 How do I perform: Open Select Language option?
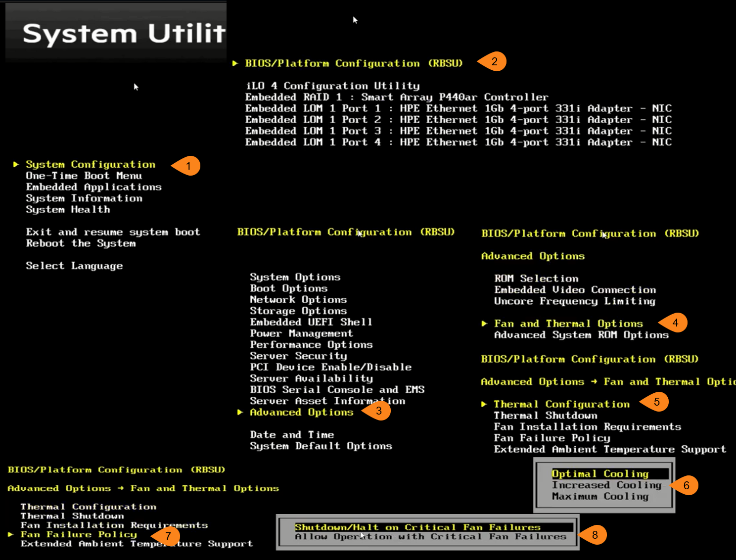74,266
